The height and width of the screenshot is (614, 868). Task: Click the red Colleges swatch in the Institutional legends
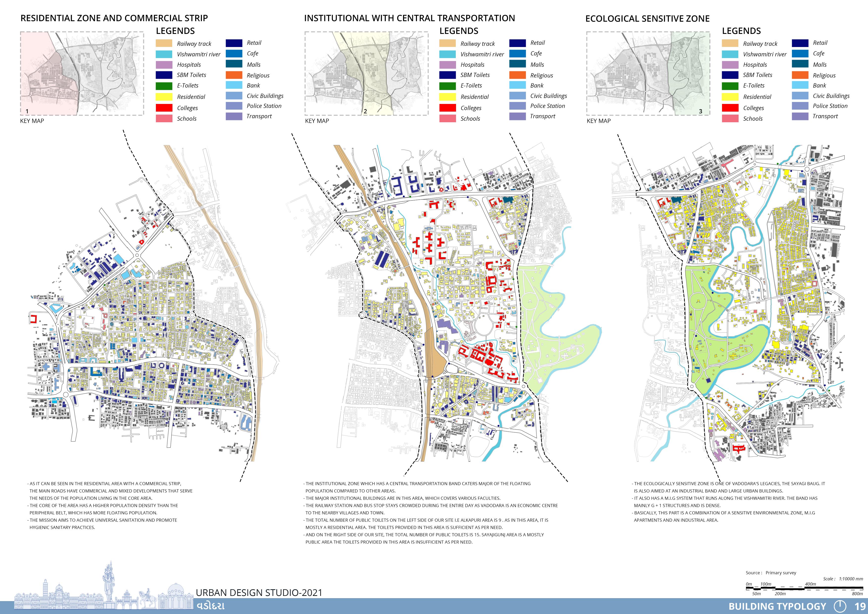pos(448,108)
